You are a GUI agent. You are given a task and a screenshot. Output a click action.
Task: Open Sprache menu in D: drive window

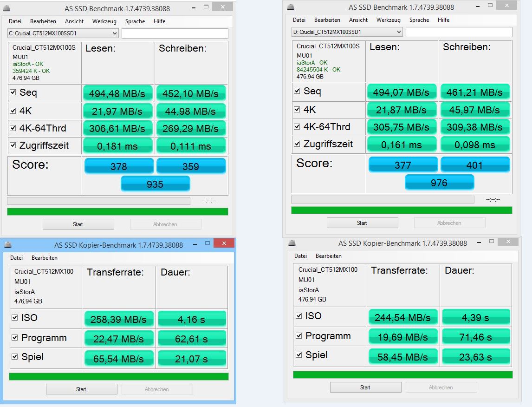[x=419, y=20]
